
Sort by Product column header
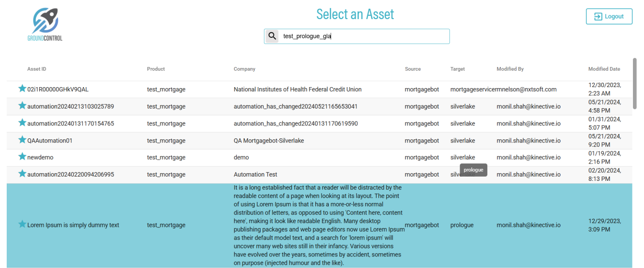tap(156, 69)
